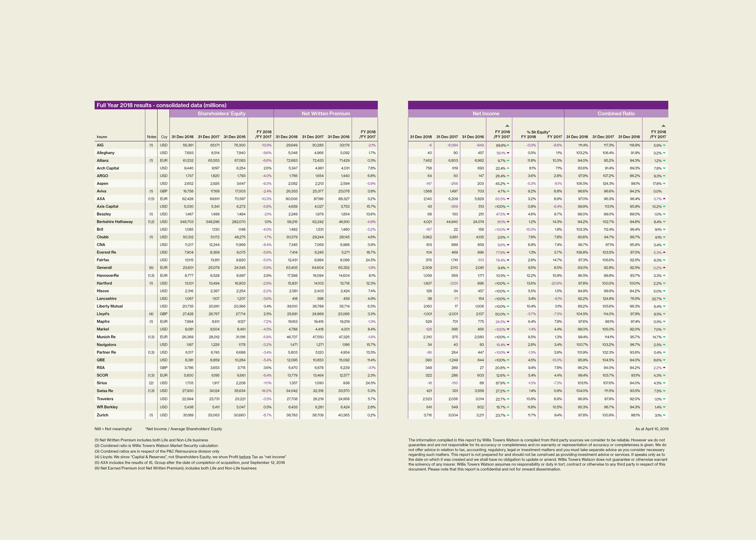Click the 'Combined Ratio' column group header
The image size is (756, 540).
(x=616, y=113)
